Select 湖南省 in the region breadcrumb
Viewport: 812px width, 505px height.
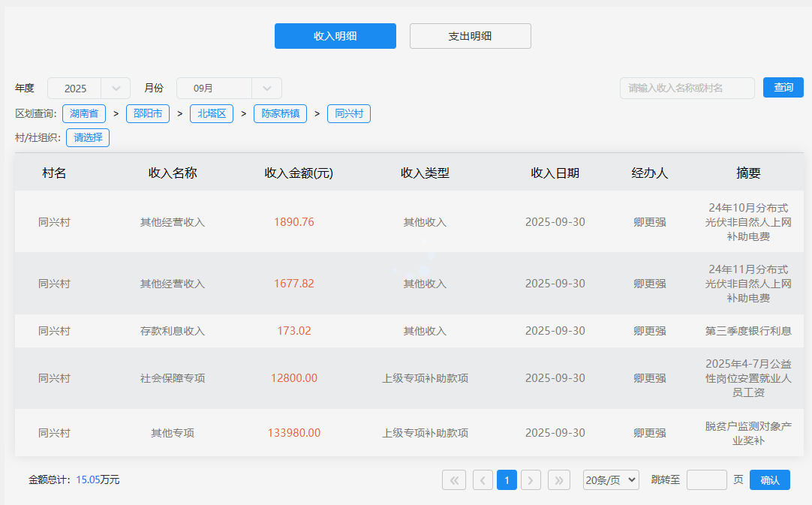click(x=84, y=114)
